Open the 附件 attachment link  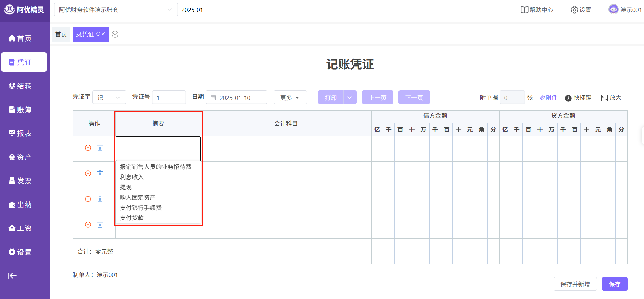[x=548, y=98]
